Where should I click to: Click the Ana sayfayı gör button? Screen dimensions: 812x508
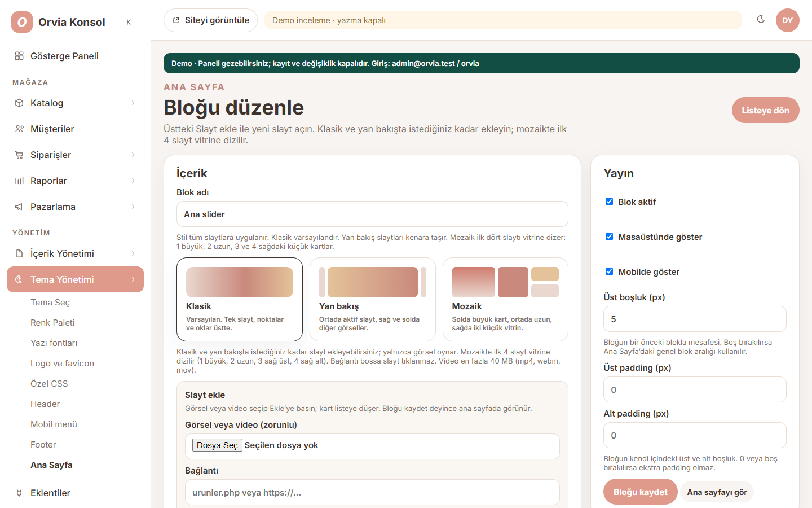point(717,492)
